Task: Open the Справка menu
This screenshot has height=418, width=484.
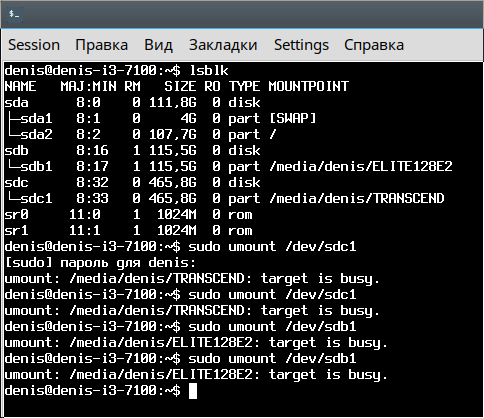Action: tap(374, 45)
